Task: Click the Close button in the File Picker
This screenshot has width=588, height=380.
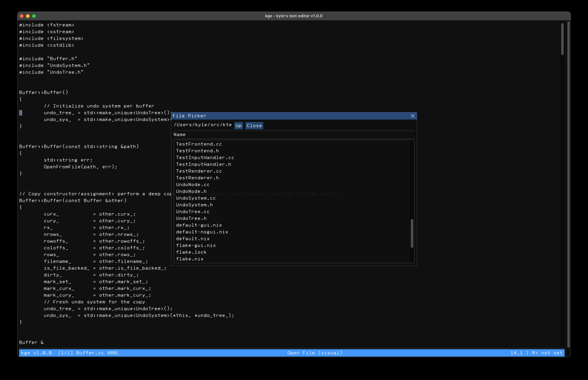Action: click(254, 126)
